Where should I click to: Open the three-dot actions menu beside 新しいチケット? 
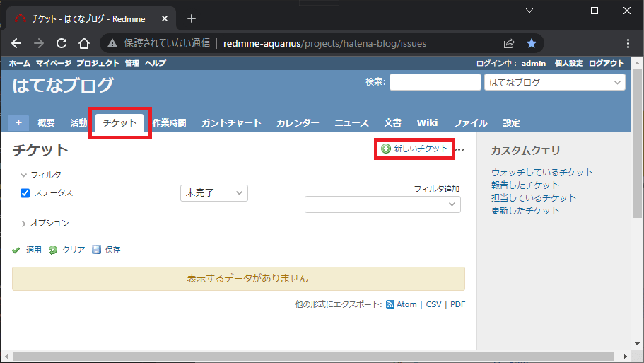point(460,149)
